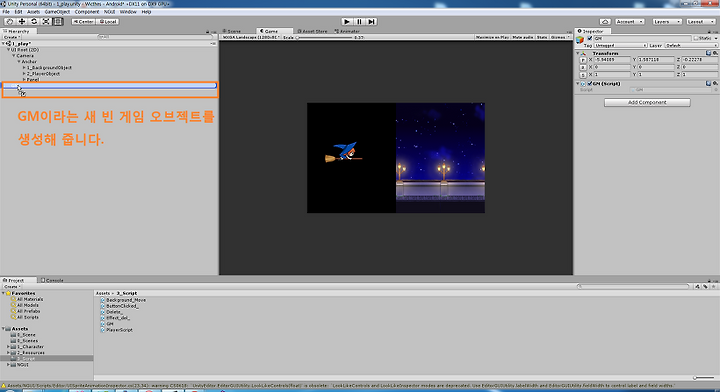This screenshot has height=392, width=720.
Task: Click the Rotation R button
Action: [583, 67]
